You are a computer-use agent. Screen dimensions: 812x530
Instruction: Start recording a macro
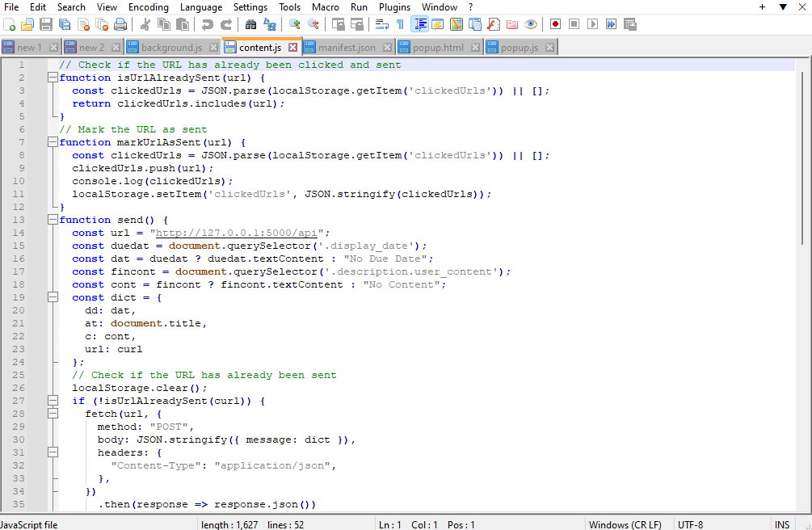point(556,24)
